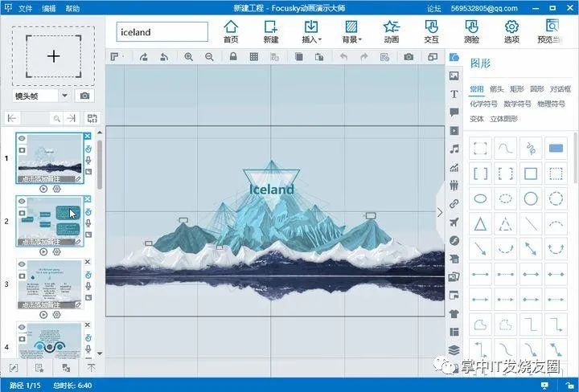579x392 pixels.
Task: Open the 动画 animation editor
Action: 391,31
